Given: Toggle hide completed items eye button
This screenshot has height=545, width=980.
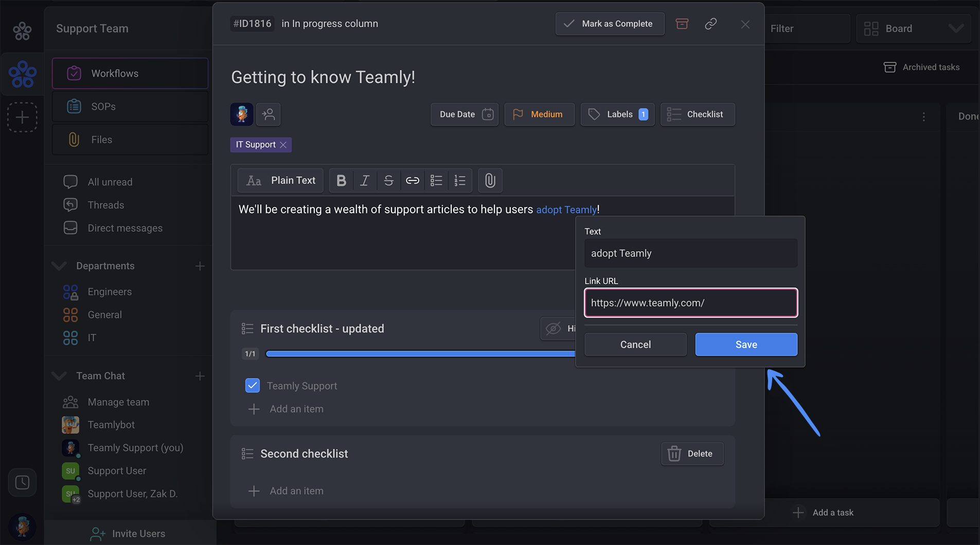Looking at the screenshot, I should (x=558, y=329).
